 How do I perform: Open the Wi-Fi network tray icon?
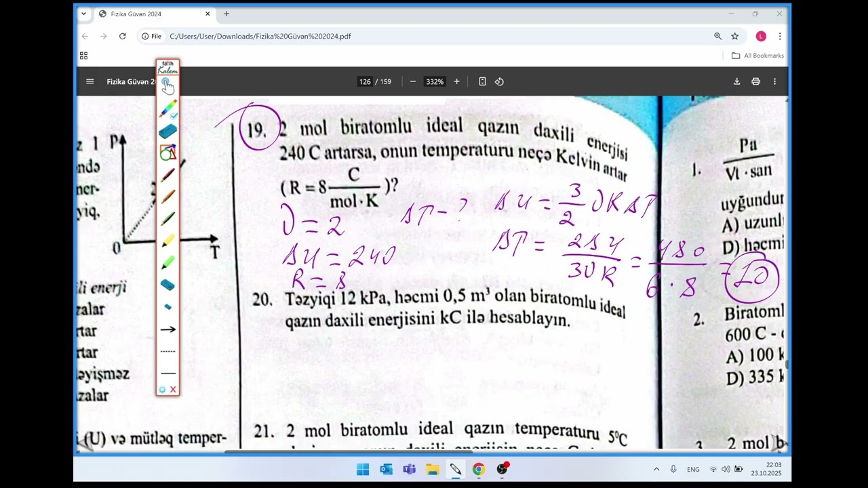(713, 469)
